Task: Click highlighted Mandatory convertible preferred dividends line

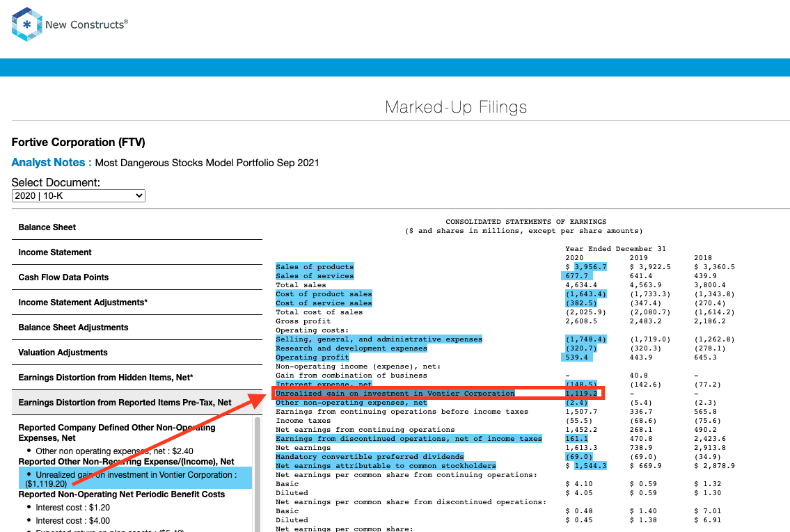Action: click(x=370, y=457)
